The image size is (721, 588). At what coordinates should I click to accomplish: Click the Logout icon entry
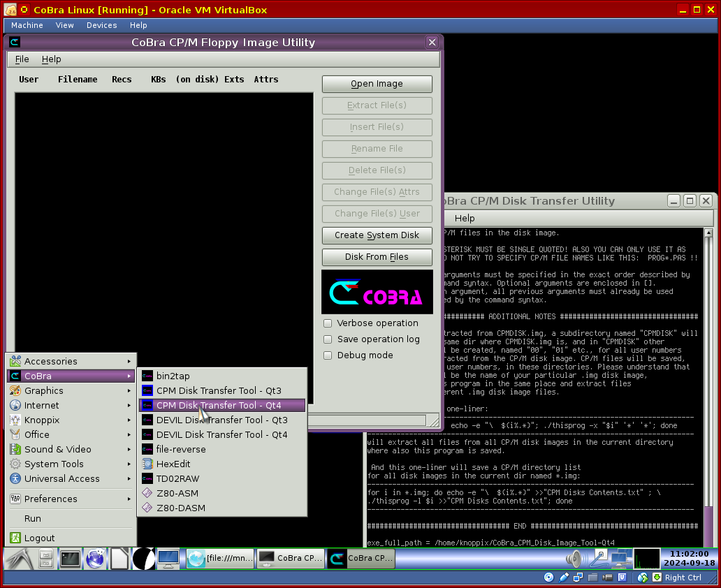click(x=39, y=538)
